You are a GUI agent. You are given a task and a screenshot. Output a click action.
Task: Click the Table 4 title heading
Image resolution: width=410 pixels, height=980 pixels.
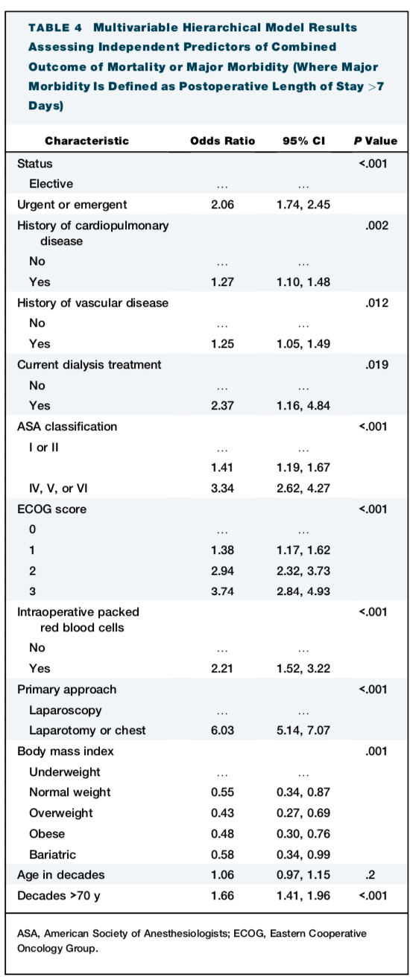coord(203,66)
